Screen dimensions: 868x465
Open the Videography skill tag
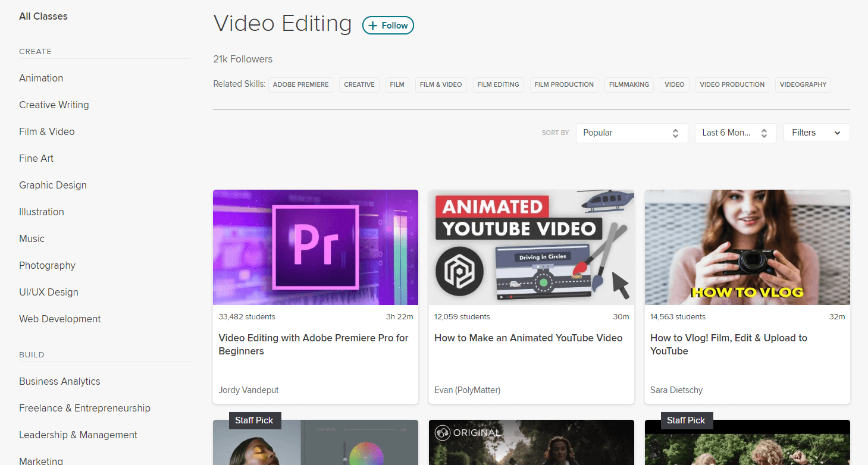[803, 84]
